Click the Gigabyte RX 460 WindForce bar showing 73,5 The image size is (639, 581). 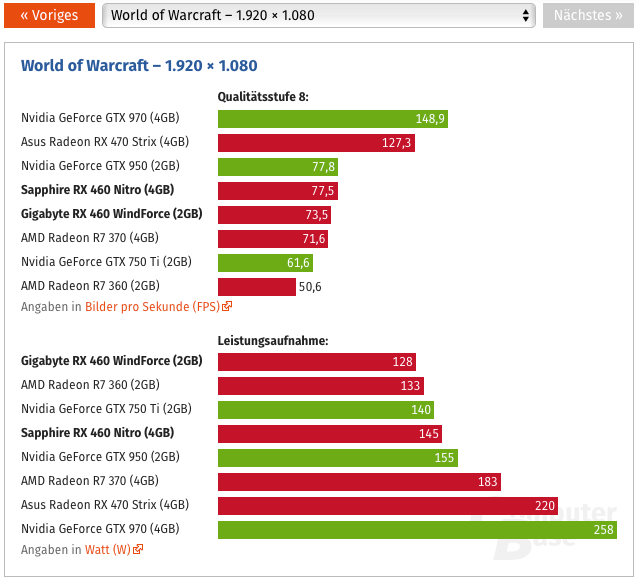coord(274,215)
